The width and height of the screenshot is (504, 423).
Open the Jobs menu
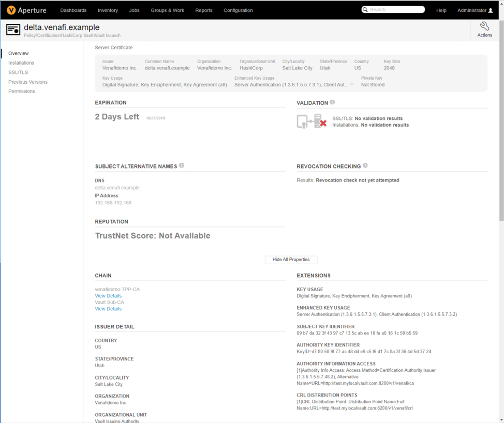(x=135, y=10)
